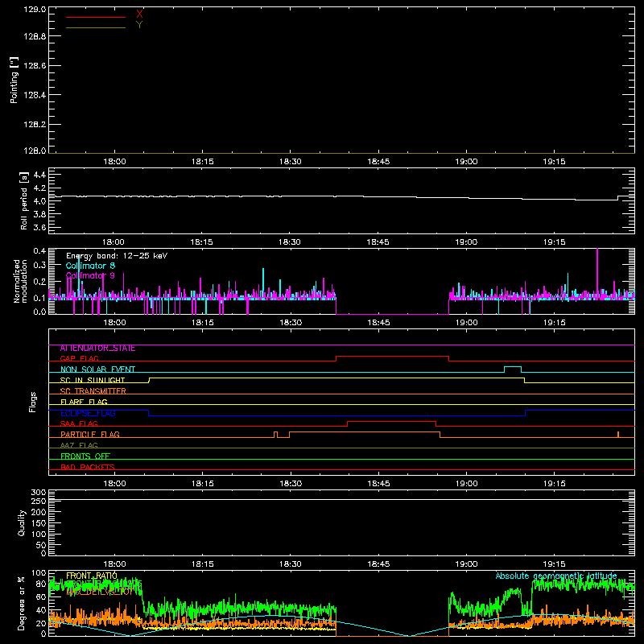Click the 0.4 tick on modulation axis
644x644 pixels.
(x=39, y=250)
